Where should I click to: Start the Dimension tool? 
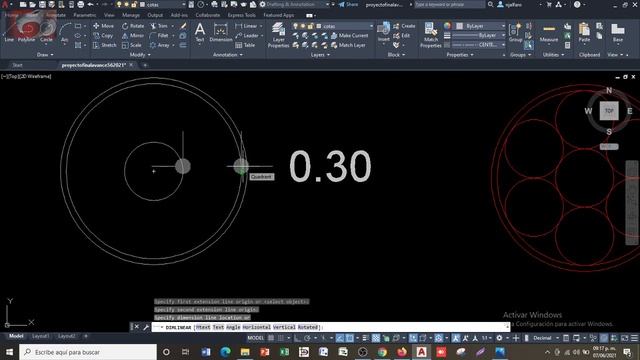click(221, 33)
